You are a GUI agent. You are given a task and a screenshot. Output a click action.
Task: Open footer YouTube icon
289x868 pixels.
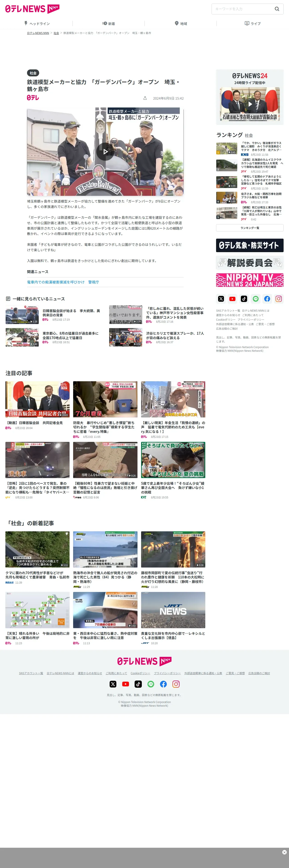(126, 684)
